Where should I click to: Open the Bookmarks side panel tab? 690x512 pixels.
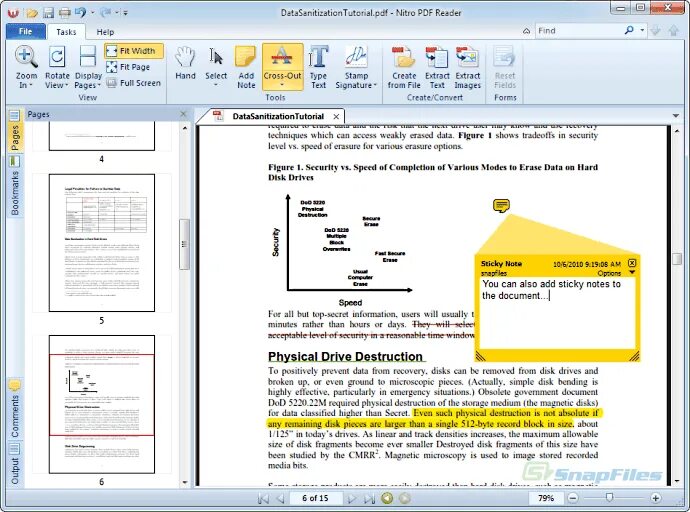15,187
